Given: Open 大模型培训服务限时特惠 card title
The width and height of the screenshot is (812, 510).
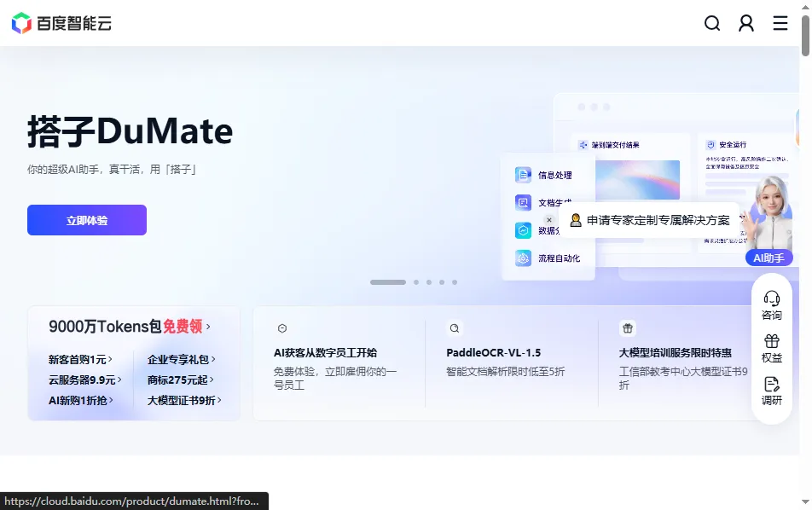Looking at the screenshot, I should 676,352.
